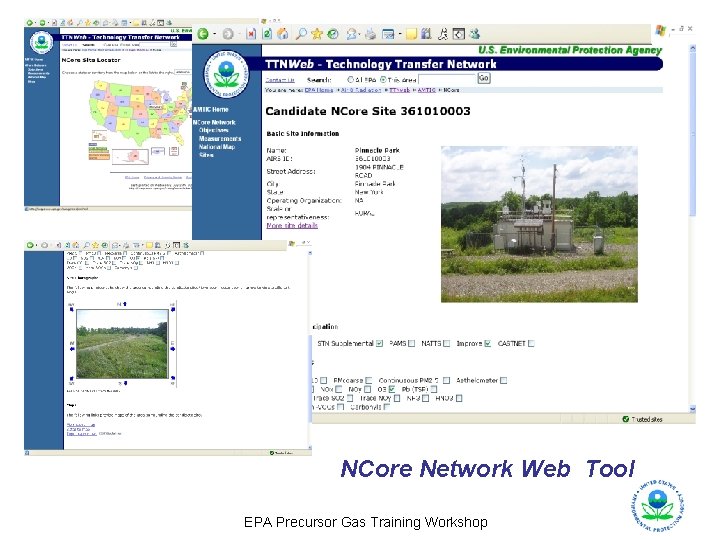Toggle the NH3 checkbox
Screen dimensions: 720x540
[426, 398]
